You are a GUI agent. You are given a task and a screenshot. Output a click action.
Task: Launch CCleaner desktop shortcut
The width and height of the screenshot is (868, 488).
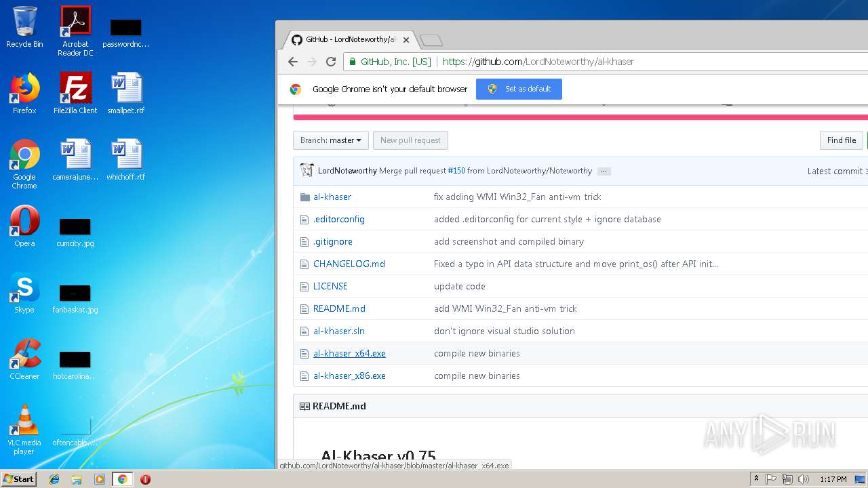(x=24, y=359)
